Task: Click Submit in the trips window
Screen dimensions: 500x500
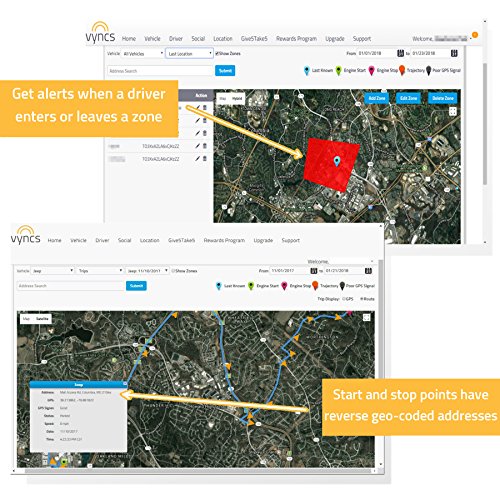Action: pos(136,286)
